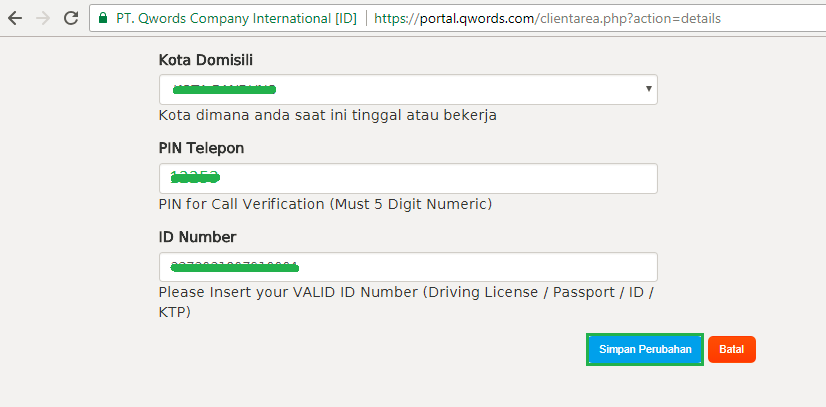Click the browser forward arrow
Image resolution: width=826 pixels, height=407 pixels.
[43, 18]
